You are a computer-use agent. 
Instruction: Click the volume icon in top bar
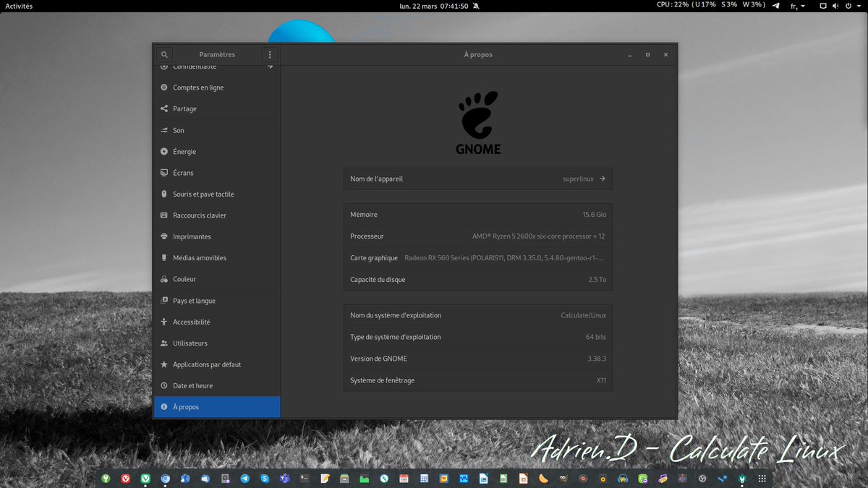point(835,6)
